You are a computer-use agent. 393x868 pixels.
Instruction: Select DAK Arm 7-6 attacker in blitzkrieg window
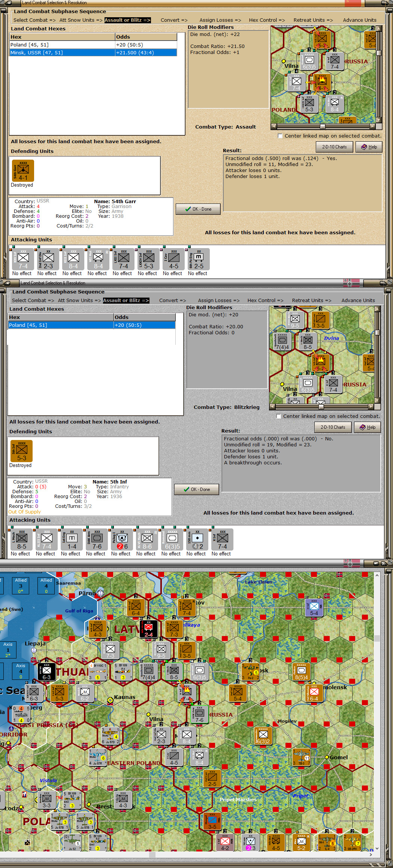(x=97, y=539)
